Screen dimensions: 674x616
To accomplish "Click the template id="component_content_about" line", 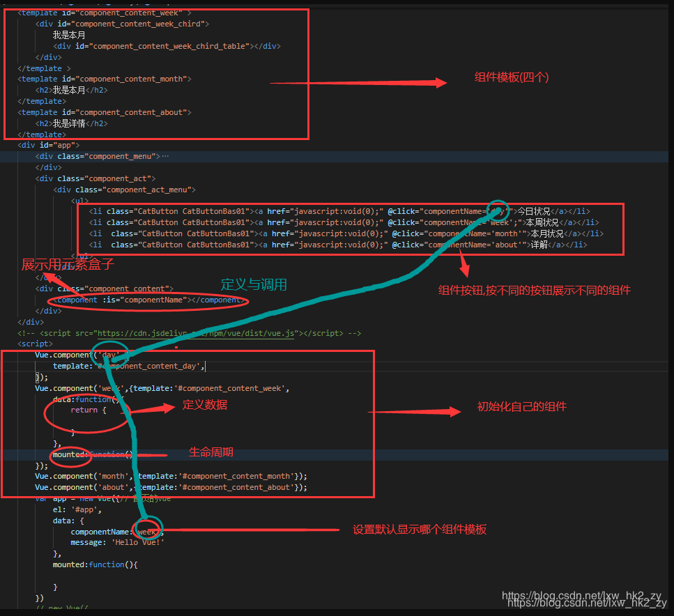I will (x=105, y=113).
